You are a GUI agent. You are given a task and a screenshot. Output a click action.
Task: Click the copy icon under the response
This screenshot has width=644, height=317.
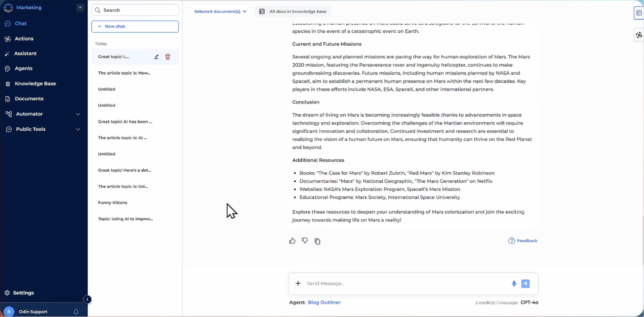pyautogui.click(x=318, y=241)
